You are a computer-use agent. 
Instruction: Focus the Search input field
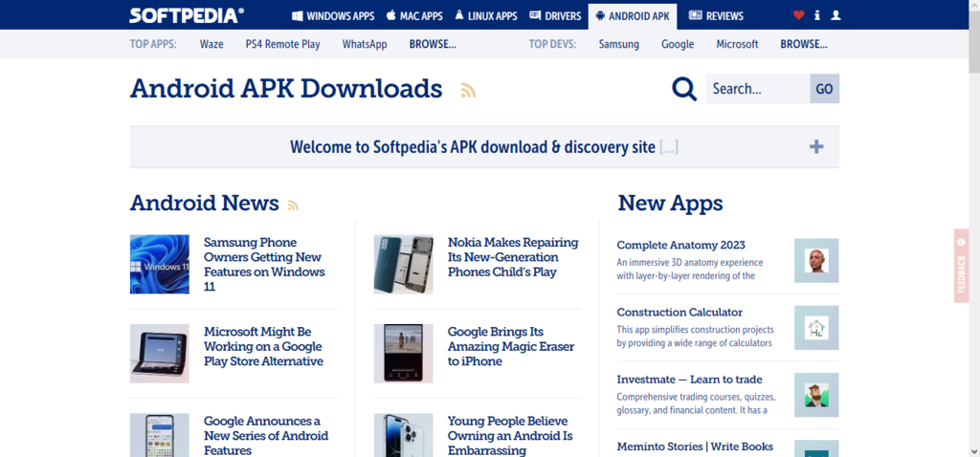click(758, 89)
